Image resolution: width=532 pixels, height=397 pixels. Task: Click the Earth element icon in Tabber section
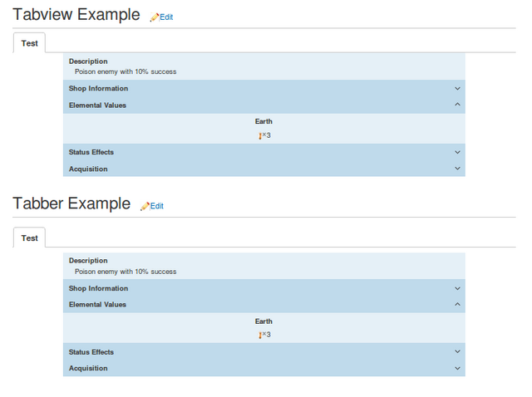[x=260, y=336]
